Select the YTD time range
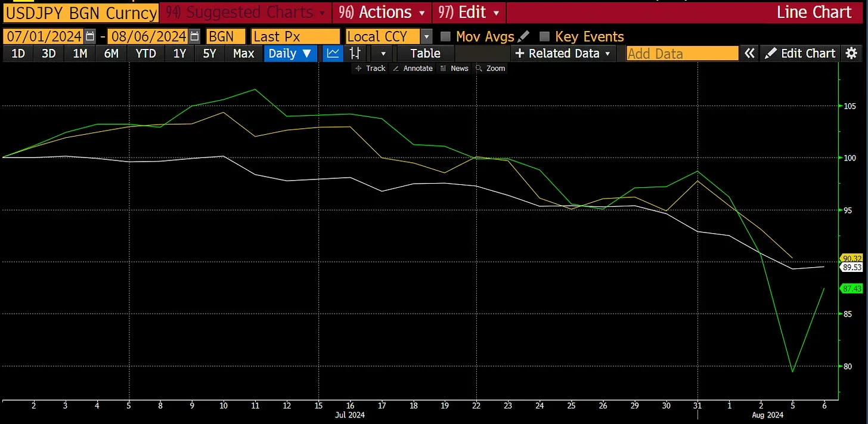 [145, 53]
